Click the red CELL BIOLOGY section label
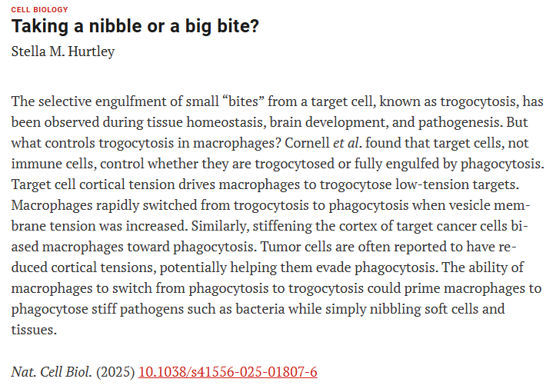Image resolution: width=553 pixels, height=392 pixels. [x=39, y=9]
